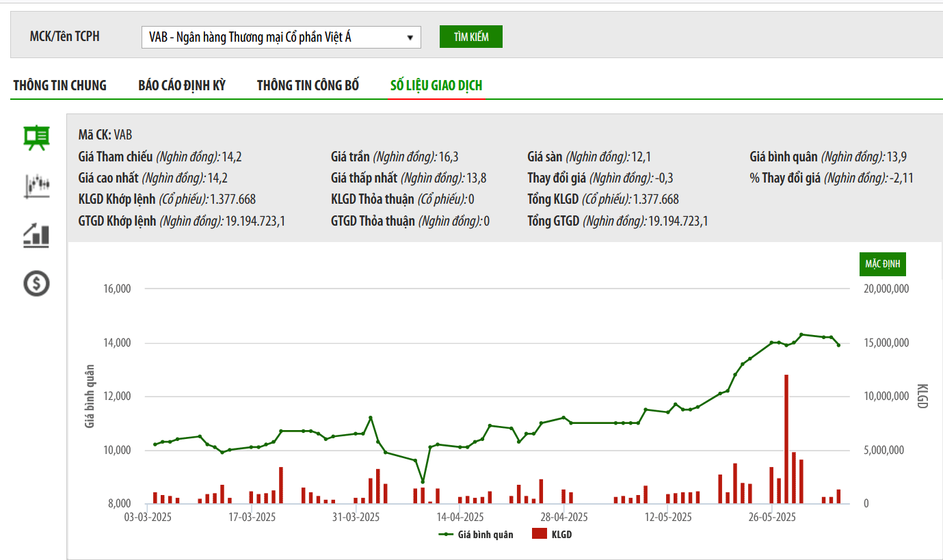This screenshot has width=943, height=560.
Task: Open the BÁO CÁO ĐỊNH KỲ tab
Action: tap(182, 85)
